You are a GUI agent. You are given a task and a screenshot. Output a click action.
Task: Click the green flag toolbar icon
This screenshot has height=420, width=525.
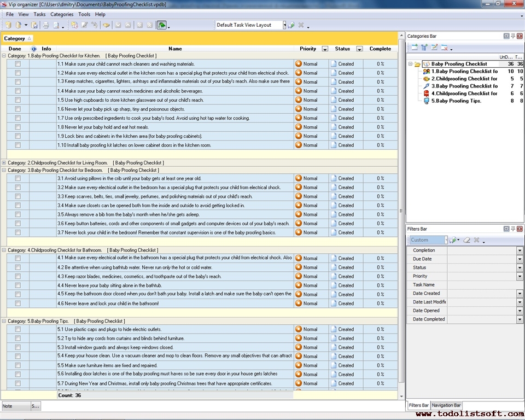coord(162,25)
